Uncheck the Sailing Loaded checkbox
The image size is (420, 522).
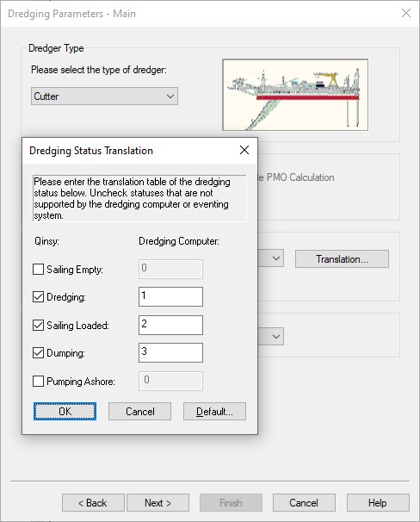(x=38, y=326)
